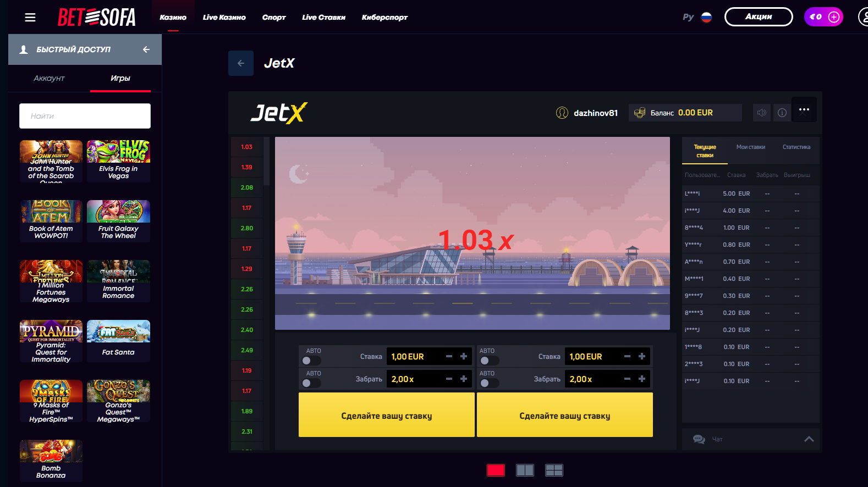This screenshot has height=487, width=868.
Task: Collapse the quick access sidebar arrow
Action: (146, 49)
